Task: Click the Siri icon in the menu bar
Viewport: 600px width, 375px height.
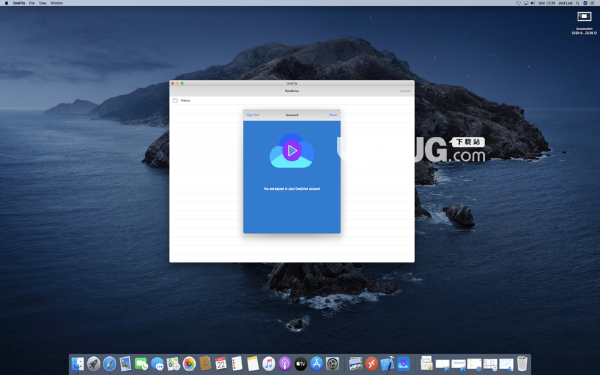Action: click(585, 3)
